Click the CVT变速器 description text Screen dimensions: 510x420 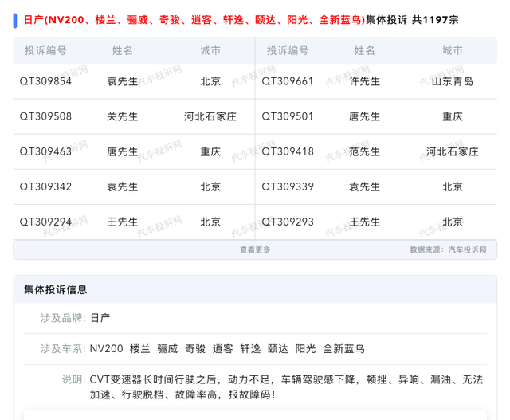coord(286,387)
